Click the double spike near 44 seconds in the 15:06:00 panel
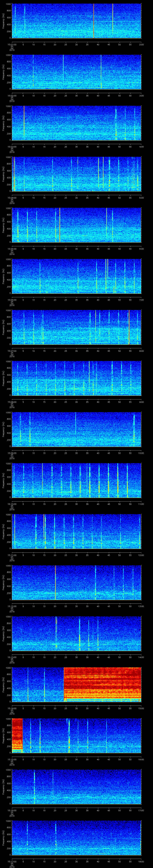 [107, 276]
